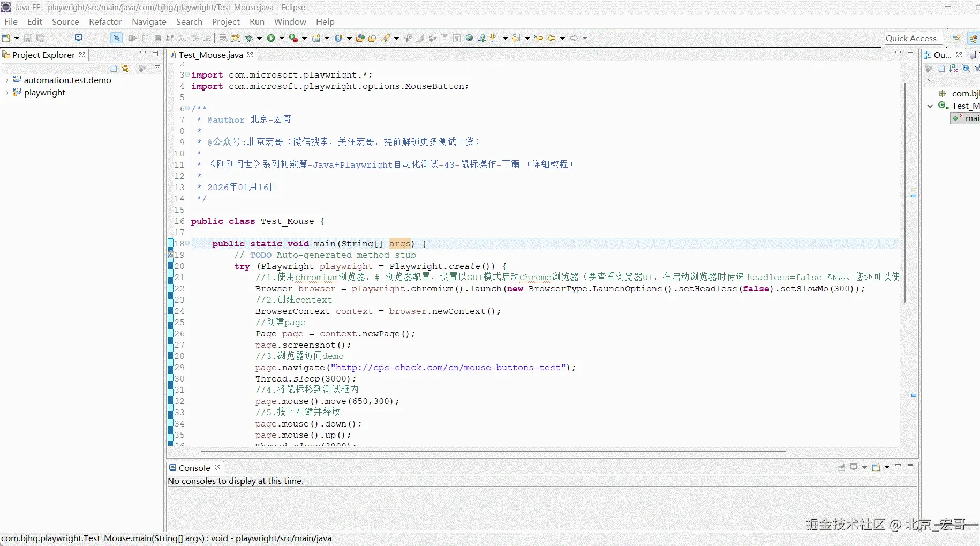The height and width of the screenshot is (546, 980).
Task: Collapse All items in Project Explorer
Action: [113, 68]
